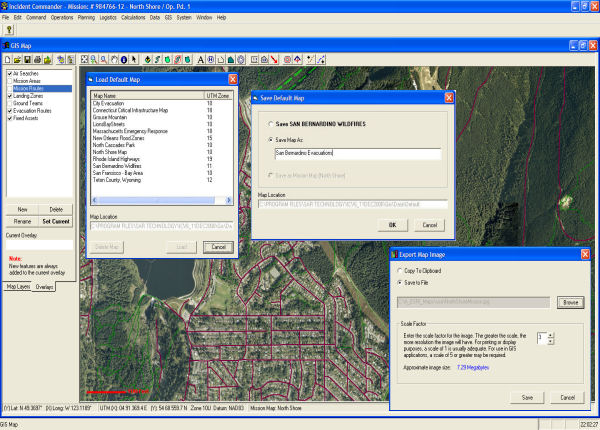Open the GIS menu
This screenshot has height=430, width=600.
click(x=168, y=18)
